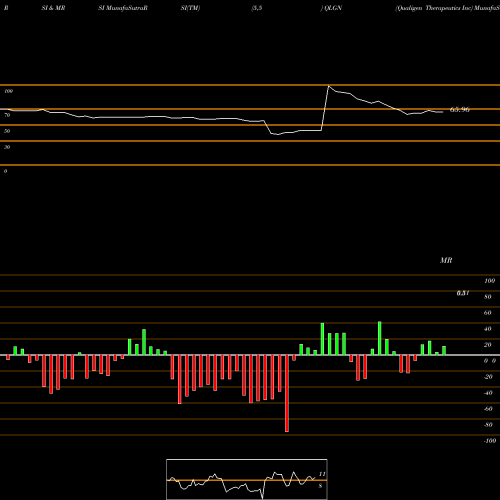Click the 20 label on MR axis
This screenshot has height=500, width=500.
488,345
